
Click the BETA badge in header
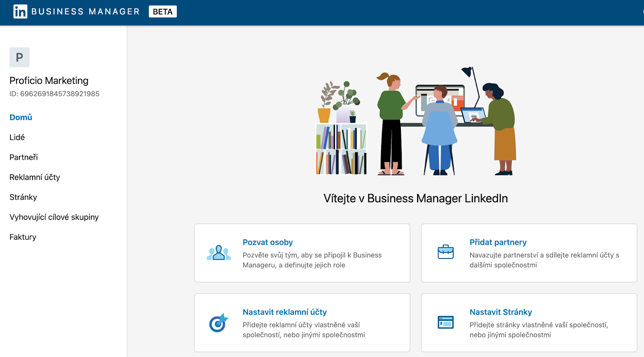[163, 12]
